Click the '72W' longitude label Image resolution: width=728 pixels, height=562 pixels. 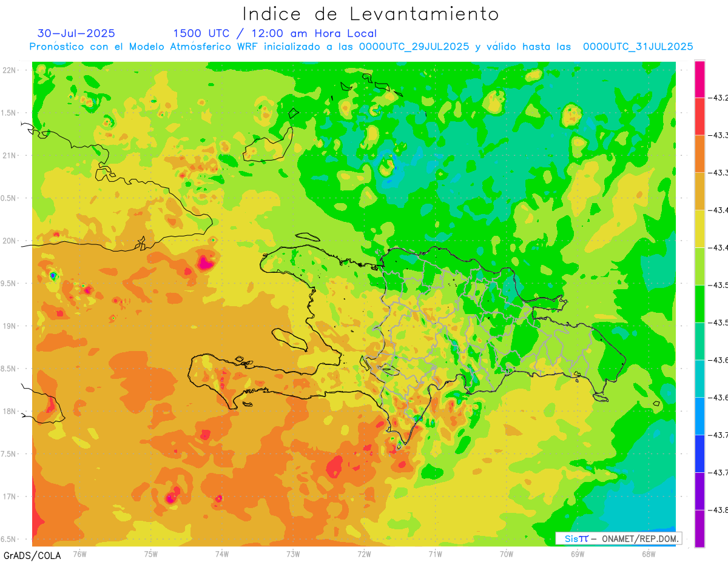click(364, 554)
